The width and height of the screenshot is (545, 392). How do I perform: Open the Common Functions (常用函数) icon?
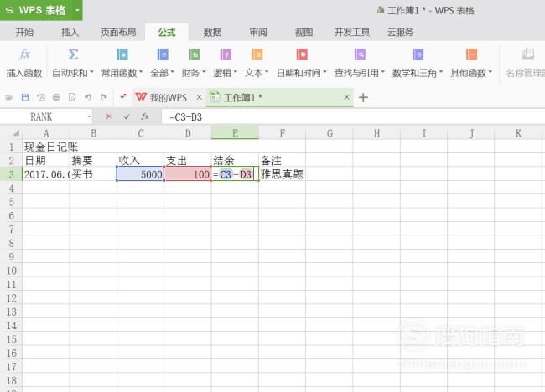click(122, 54)
